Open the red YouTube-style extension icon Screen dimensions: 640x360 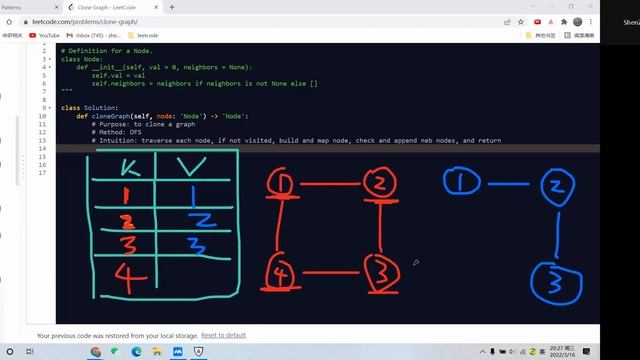click(537, 22)
